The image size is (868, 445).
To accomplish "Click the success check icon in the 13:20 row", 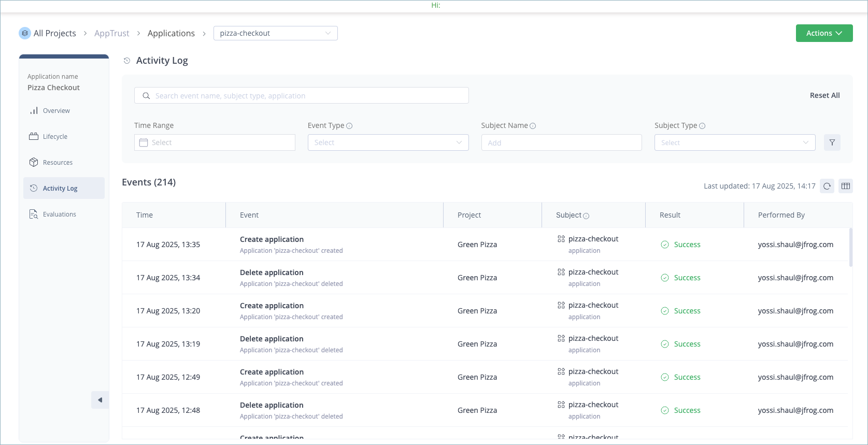I will 665,311.
